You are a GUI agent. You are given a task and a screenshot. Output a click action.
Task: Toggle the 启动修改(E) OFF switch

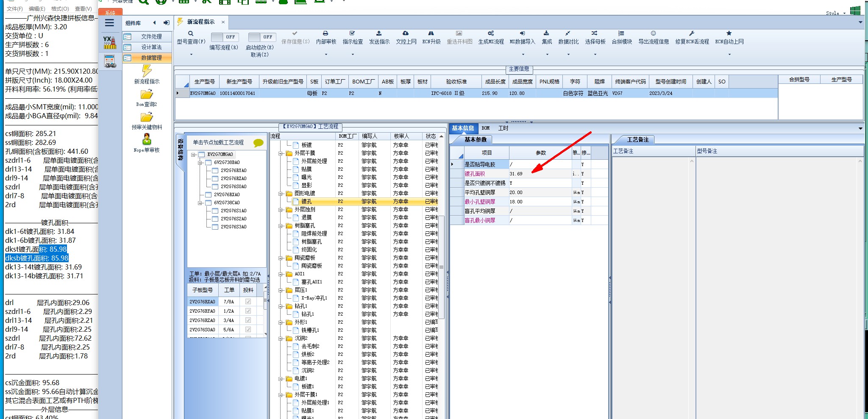pos(262,37)
